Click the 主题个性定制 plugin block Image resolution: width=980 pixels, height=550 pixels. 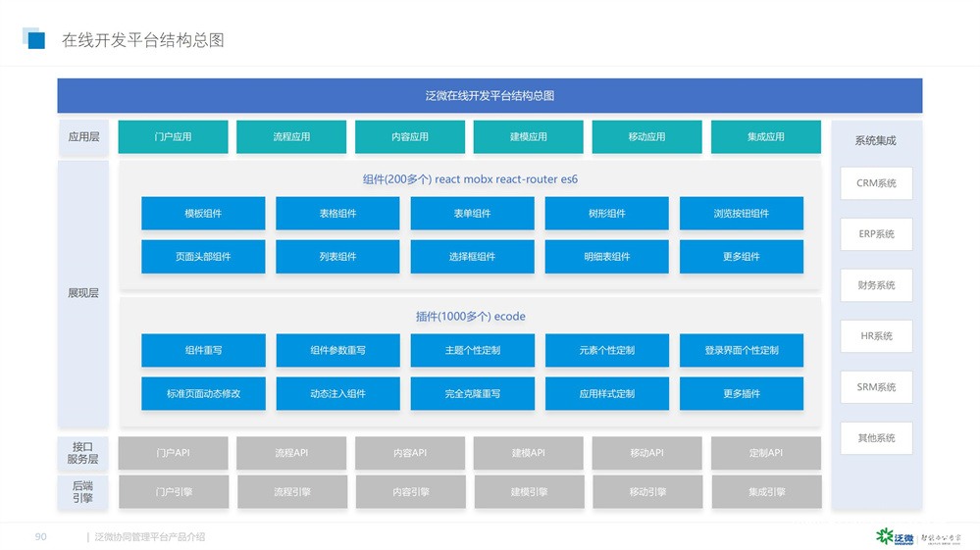click(473, 350)
